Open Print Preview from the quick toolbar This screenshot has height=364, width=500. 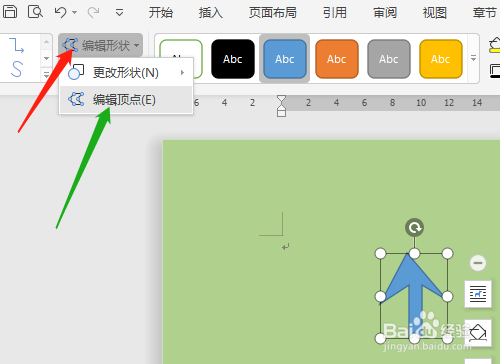tap(35, 12)
